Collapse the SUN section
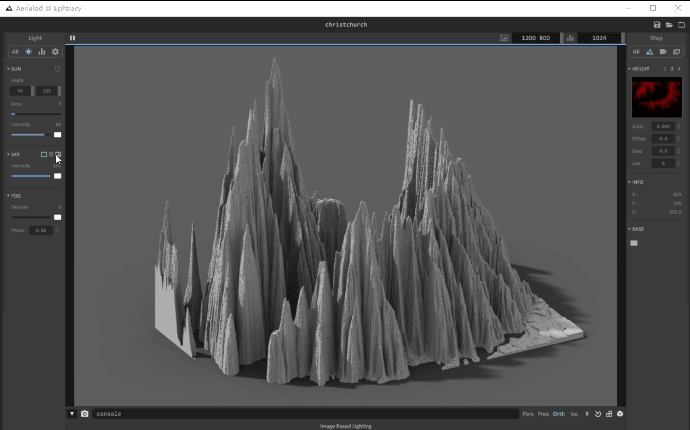The height and width of the screenshot is (430, 690). click(x=9, y=69)
